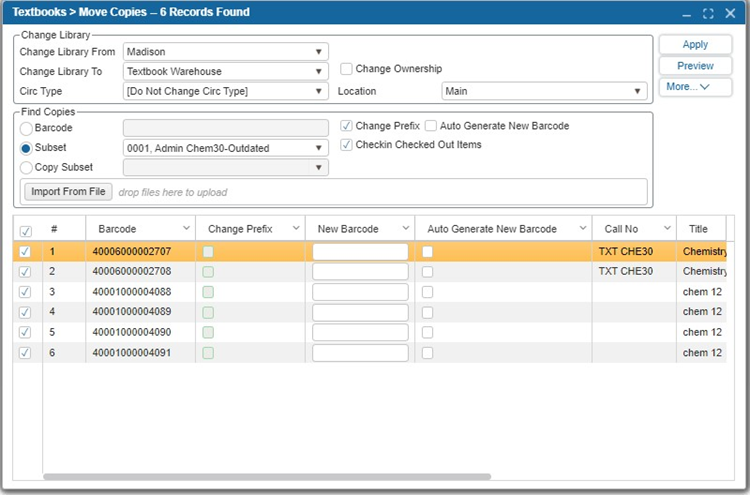
Task: Open Call No column header arrow
Action: click(x=667, y=228)
